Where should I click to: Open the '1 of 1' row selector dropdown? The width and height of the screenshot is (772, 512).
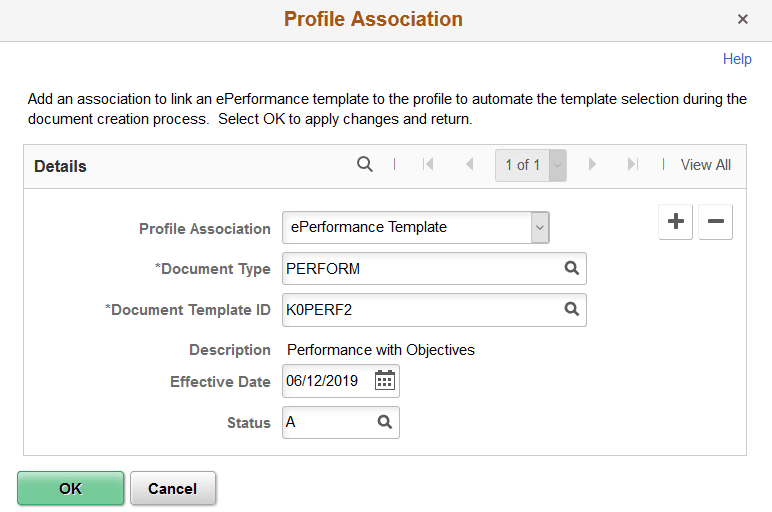click(x=557, y=165)
